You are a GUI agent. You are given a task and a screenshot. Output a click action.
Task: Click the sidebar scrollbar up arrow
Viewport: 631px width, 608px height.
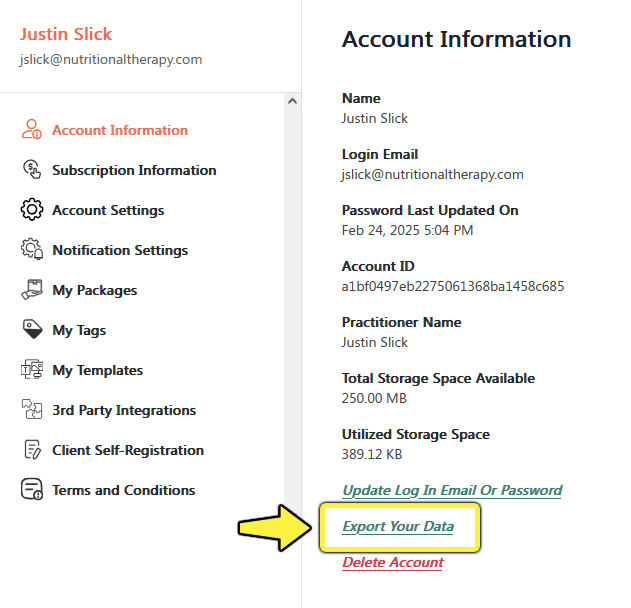click(x=293, y=101)
